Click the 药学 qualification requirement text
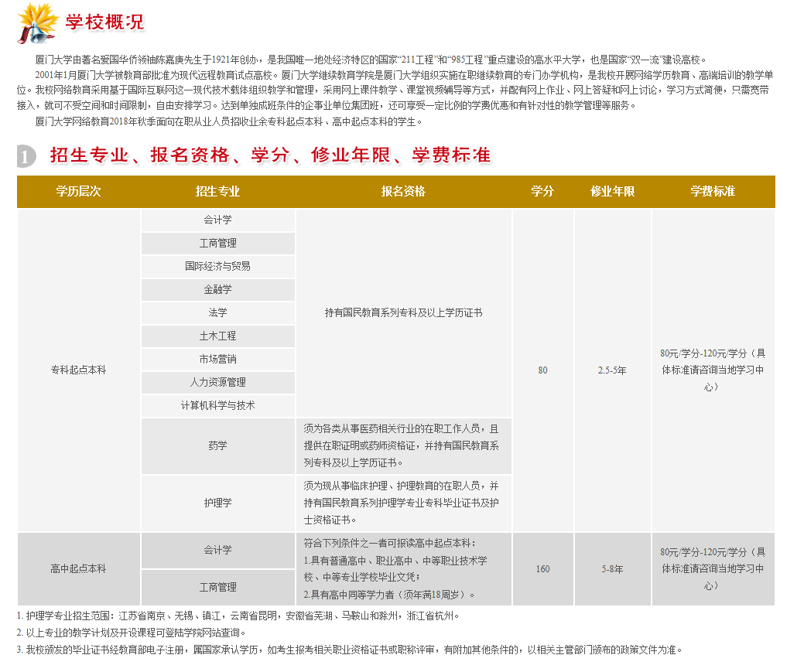Viewport: 804px width, 672px height. coord(402,446)
